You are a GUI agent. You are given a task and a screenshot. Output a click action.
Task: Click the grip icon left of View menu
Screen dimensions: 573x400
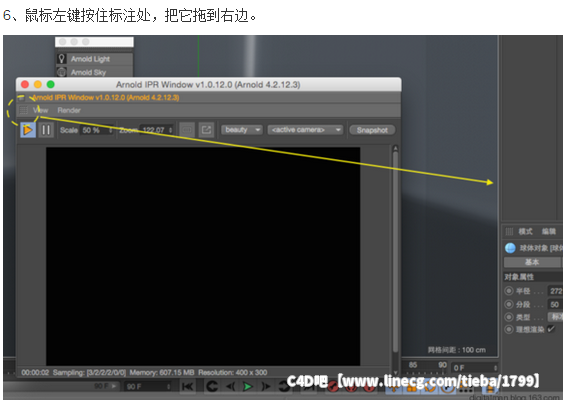tap(23, 110)
